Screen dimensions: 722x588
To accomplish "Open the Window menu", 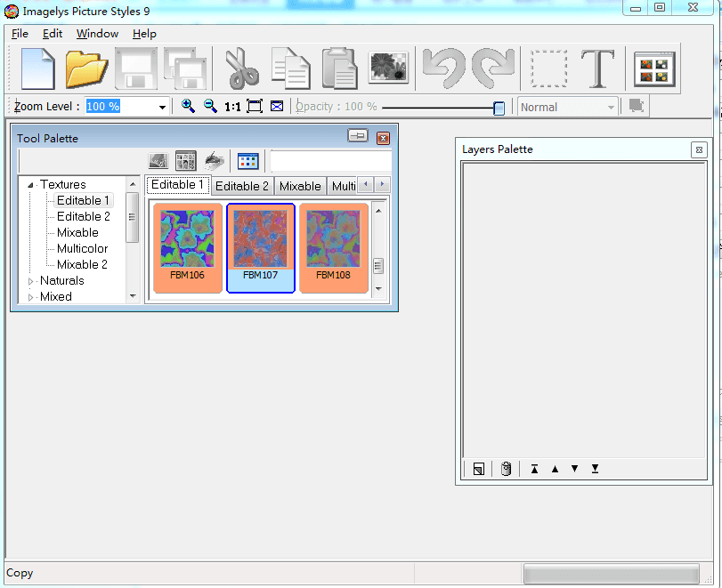I will pyautogui.click(x=97, y=34).
